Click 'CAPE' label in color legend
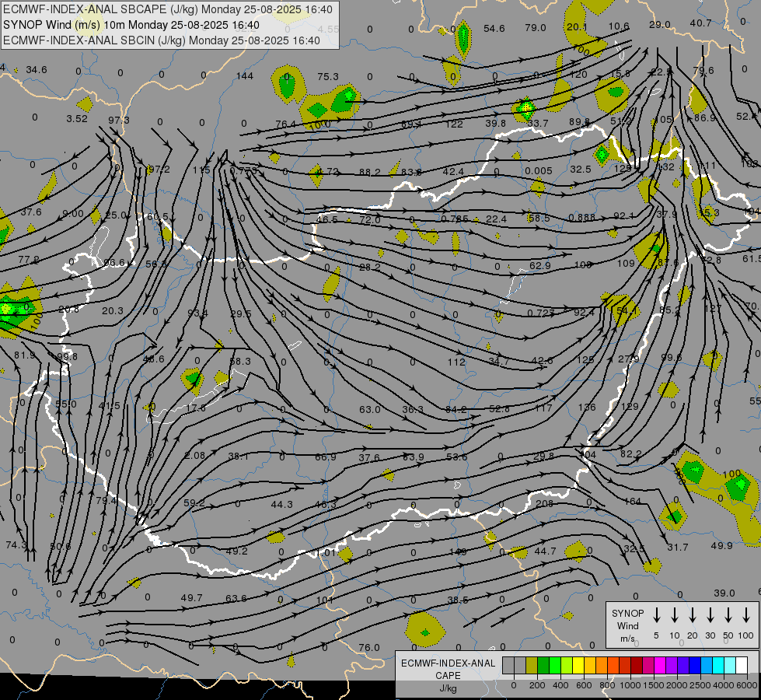Screen dimensions: 761x700 pos(448,676)
